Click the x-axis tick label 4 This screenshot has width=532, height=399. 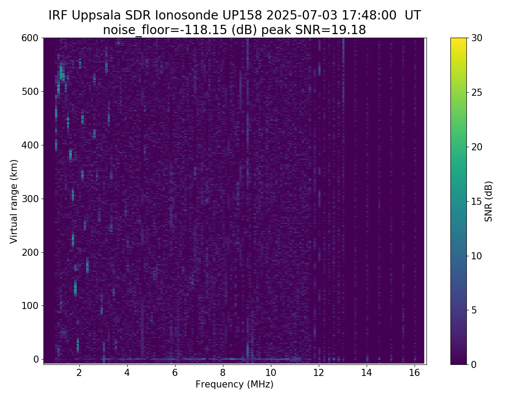pos(127,372)
